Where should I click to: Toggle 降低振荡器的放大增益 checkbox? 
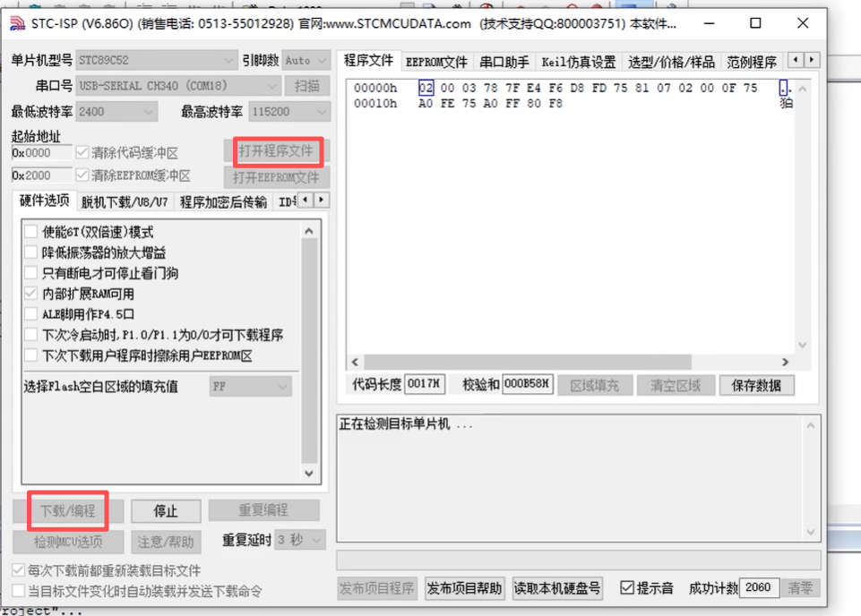click(x=30, y=252)
